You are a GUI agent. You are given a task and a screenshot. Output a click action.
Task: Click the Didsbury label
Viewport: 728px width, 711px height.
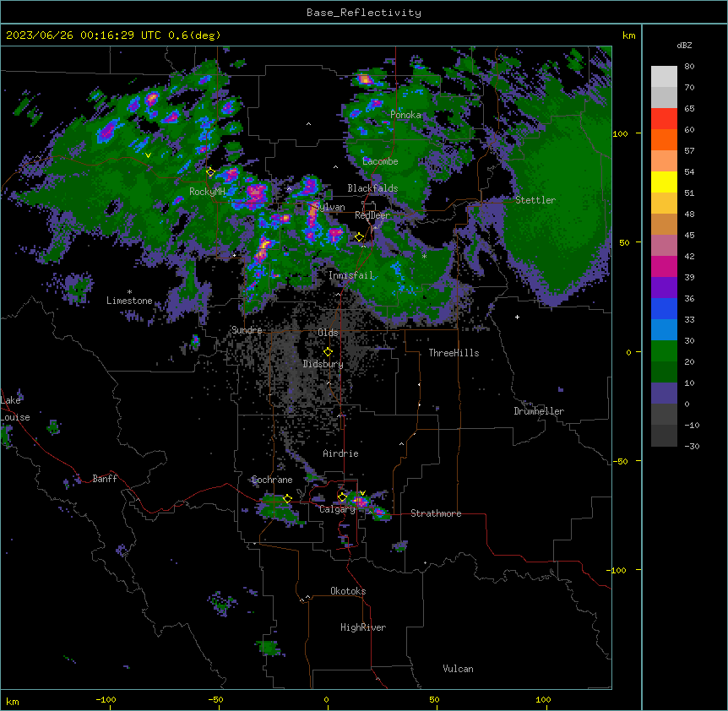coord(323,364)
